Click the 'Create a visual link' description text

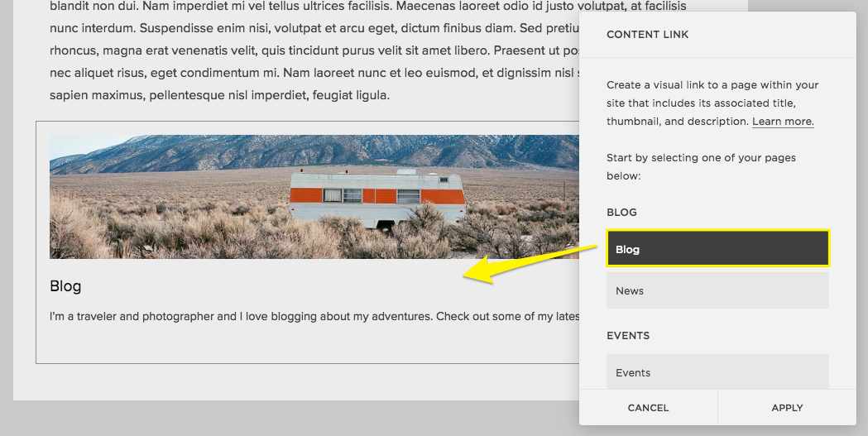point(712,103)
